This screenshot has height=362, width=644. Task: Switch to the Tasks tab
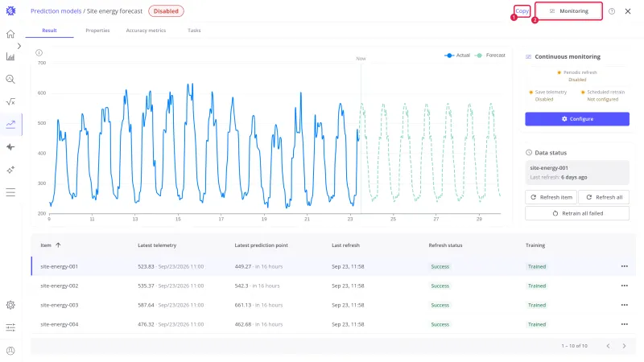pos(194,31)
